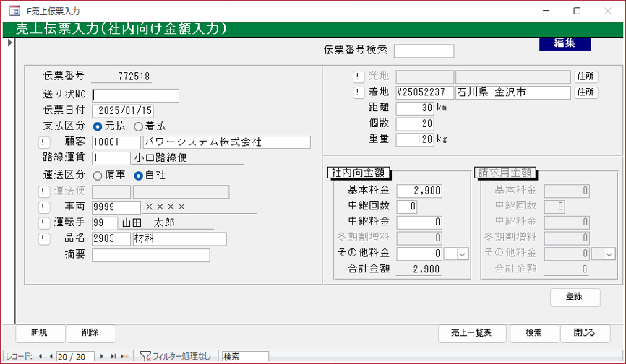Click the 重量 field showing 120
The height and width of the screenshot is (364, 626).
coord(415,139)
